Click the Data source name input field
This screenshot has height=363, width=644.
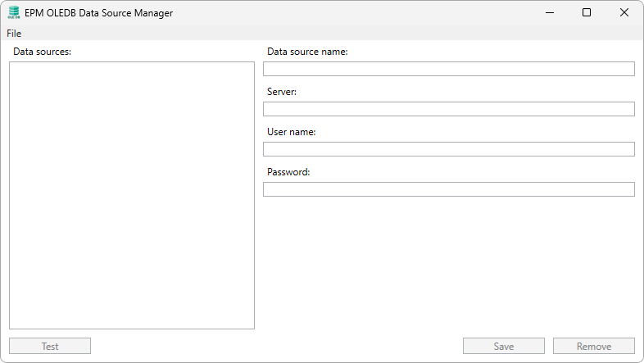(449, 69)
